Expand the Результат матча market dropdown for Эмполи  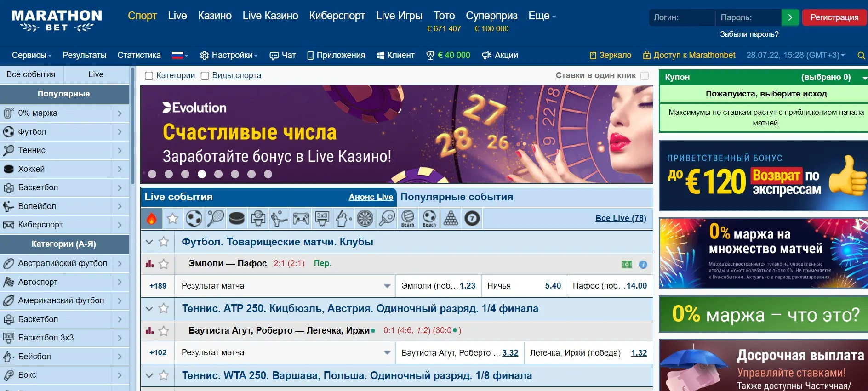[x=387, y=286]
